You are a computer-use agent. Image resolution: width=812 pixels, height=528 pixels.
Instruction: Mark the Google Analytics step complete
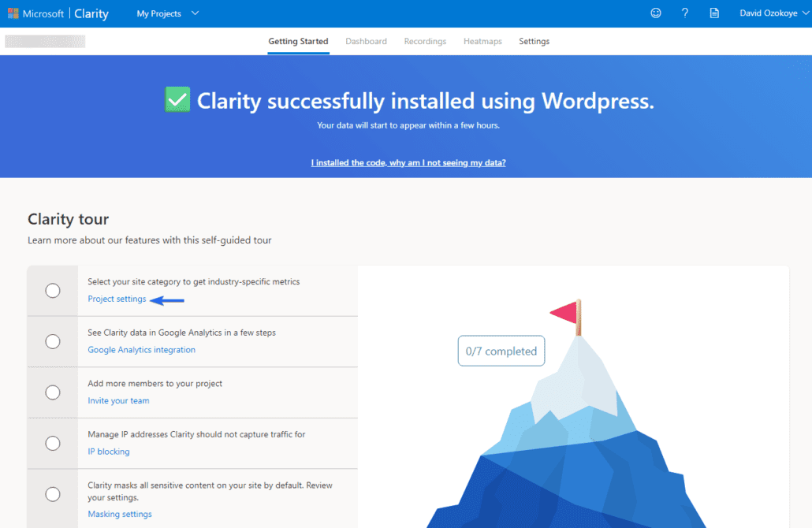coord(53,342)
